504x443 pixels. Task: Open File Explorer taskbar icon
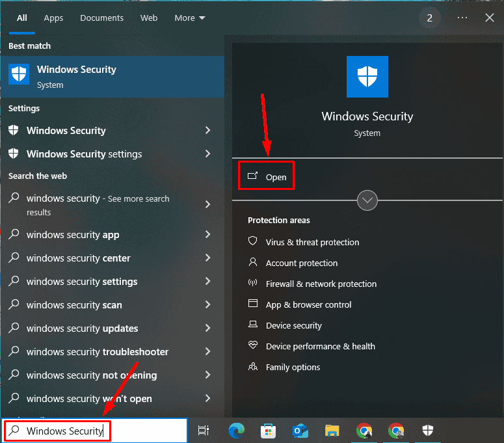point(332,431)
